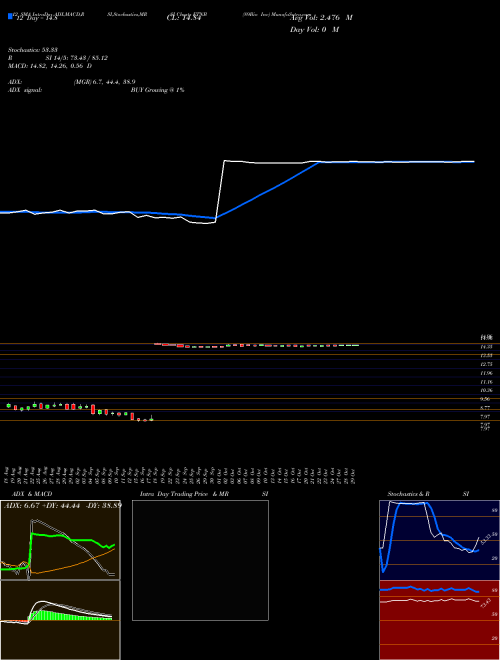500x660 pixels.
Task: Click the blue 12 Day SMA legend square
Action: [x=11, y=17]
